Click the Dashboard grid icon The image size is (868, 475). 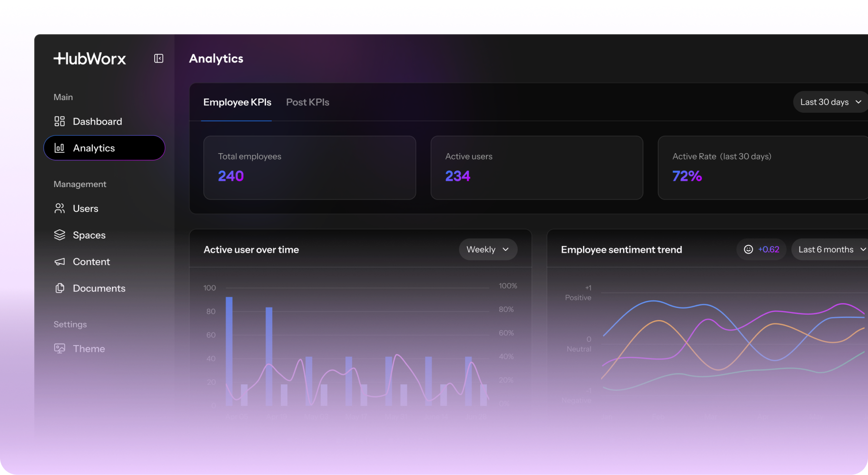click(x=59, y=121)
